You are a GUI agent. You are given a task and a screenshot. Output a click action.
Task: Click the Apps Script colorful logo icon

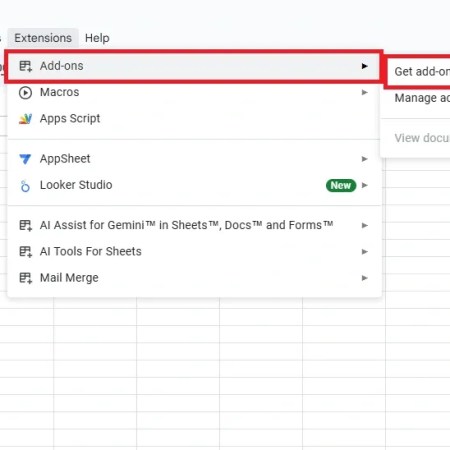point(25,119)
